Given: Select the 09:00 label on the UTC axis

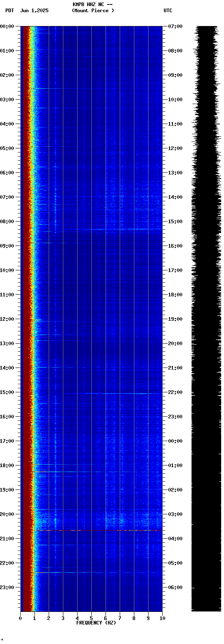Looking at the screenshot, I should point(175,75).
